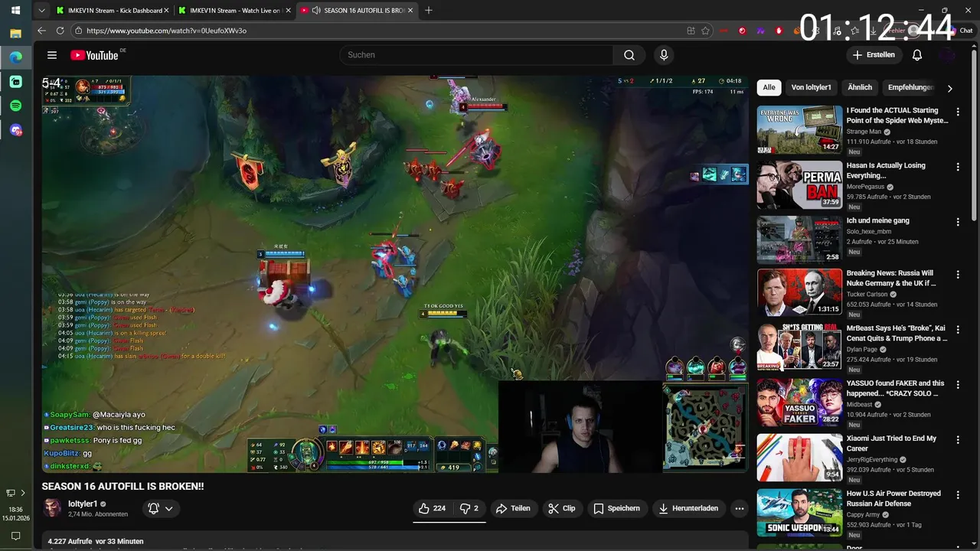
Task: Click '4.227 Aufrufe vor 33 Minuten' text
Action: click(x=96, y=541)
